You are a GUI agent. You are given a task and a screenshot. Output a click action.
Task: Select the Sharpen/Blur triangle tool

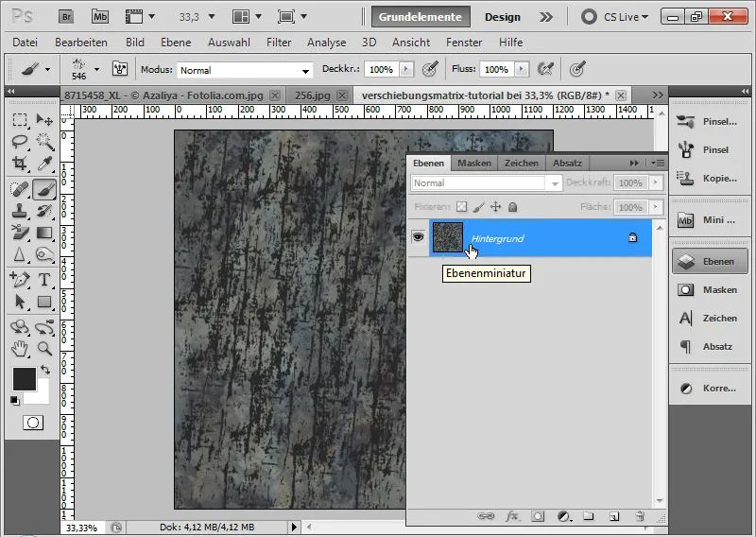coord(19,254)
